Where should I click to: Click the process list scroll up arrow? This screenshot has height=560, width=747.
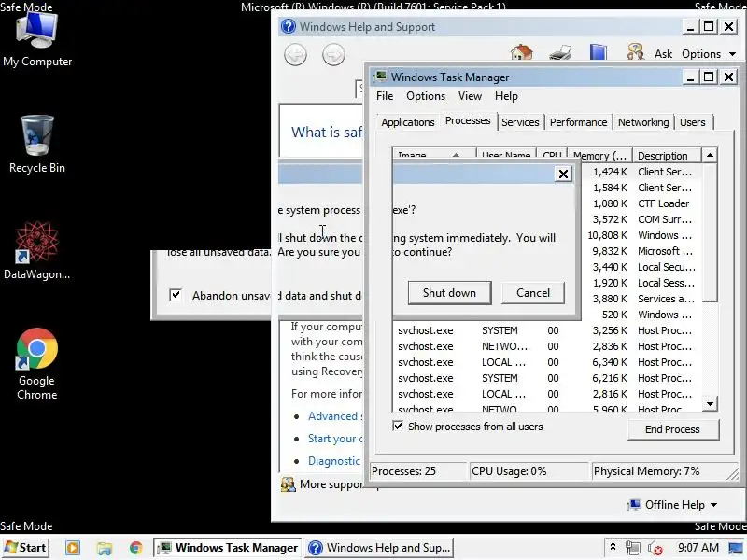(710, 155)
